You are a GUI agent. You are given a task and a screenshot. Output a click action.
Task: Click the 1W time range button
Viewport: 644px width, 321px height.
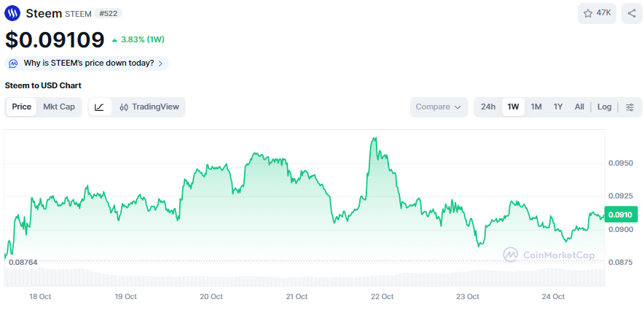[x=513, y=107]
